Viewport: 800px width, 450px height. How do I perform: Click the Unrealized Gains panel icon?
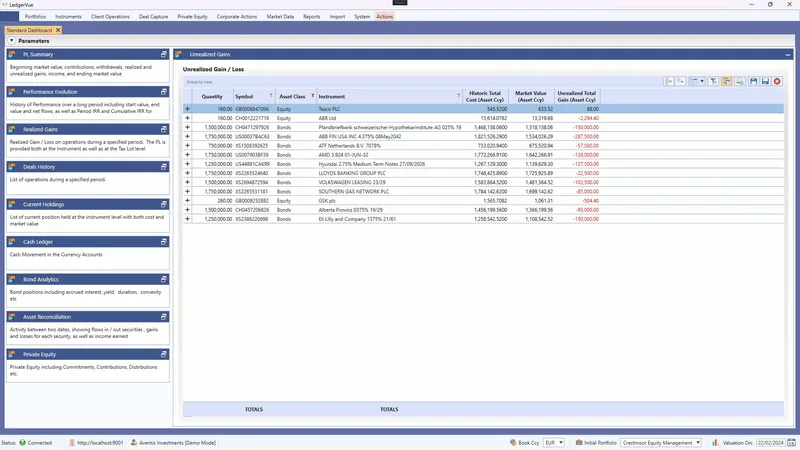click(179, 54)
